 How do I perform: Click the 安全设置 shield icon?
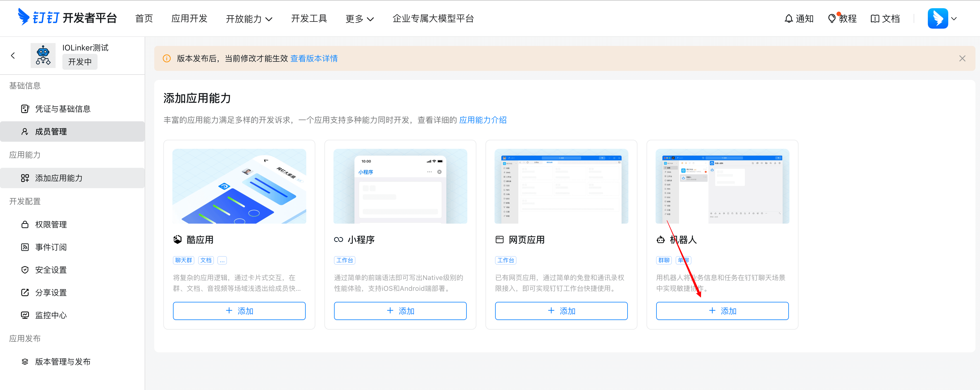click(25, 270)
